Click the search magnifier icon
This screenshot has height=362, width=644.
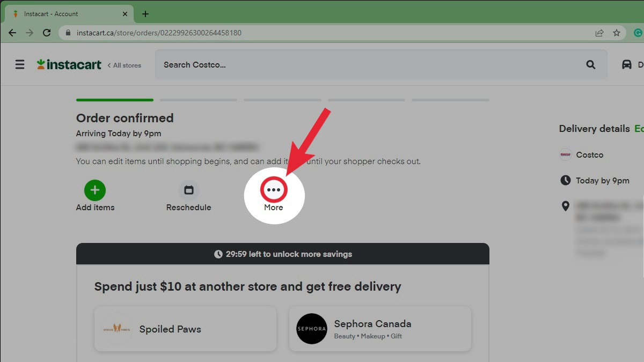click(591, 65)
